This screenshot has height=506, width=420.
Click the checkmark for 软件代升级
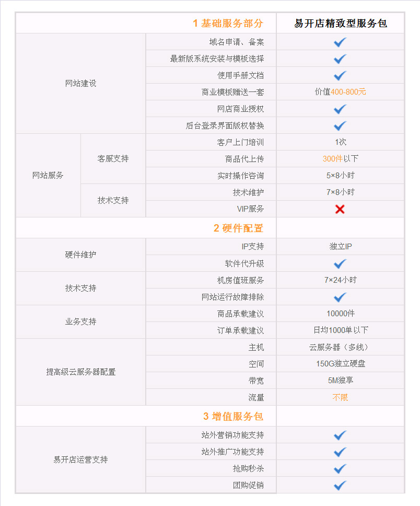(x=340, y=263)
